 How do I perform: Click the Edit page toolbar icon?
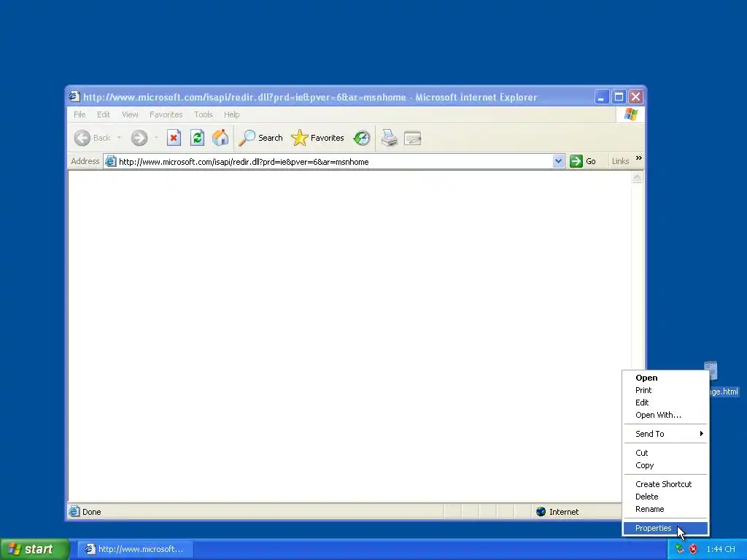413,138
